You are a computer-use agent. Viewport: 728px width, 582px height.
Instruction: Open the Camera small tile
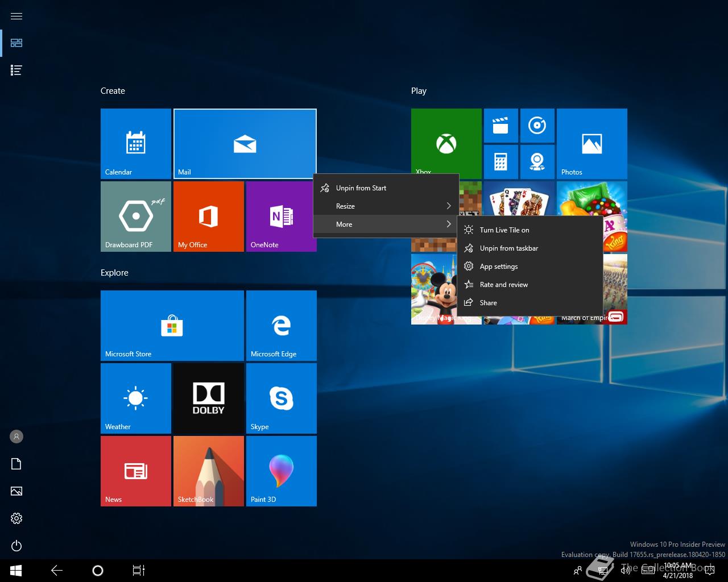pyautogui.click(x=537, y=162)
